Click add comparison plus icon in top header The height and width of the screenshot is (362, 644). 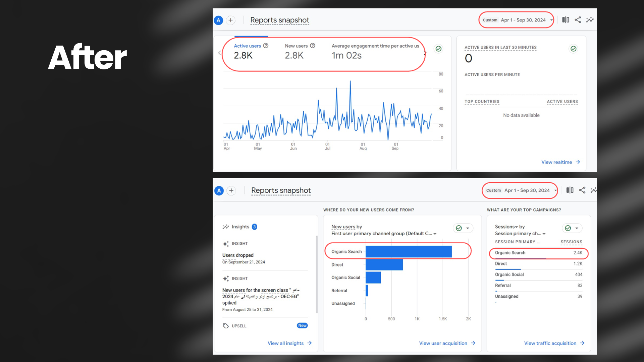[x=230, y=20]
